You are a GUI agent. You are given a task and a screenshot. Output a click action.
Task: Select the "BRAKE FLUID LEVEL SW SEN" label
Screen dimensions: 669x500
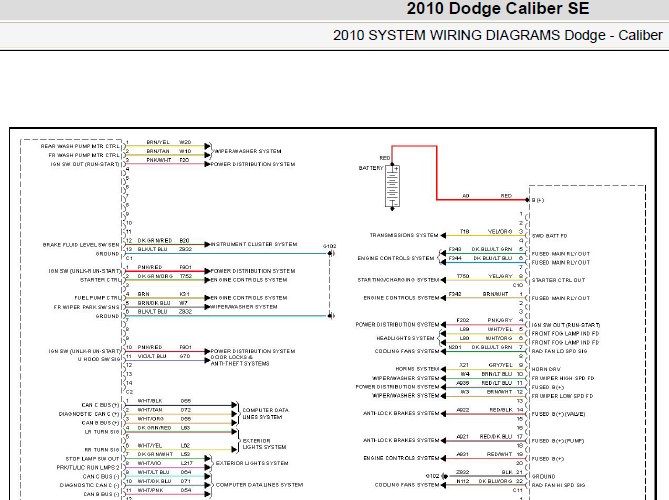(81, 245)
